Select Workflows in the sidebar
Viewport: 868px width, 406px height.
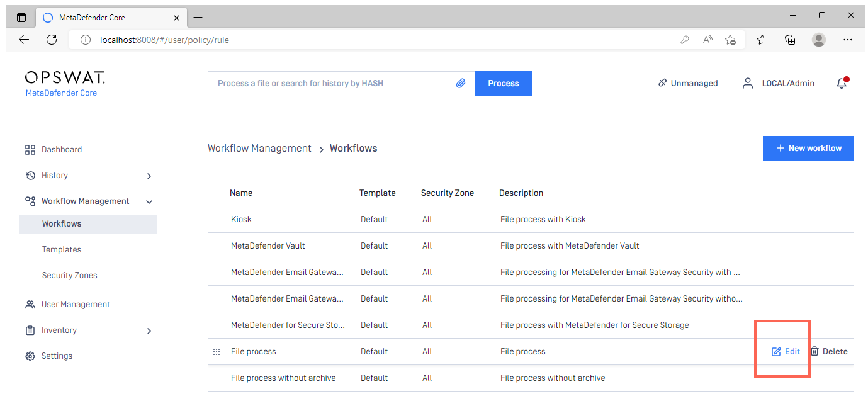coord(88,224)
